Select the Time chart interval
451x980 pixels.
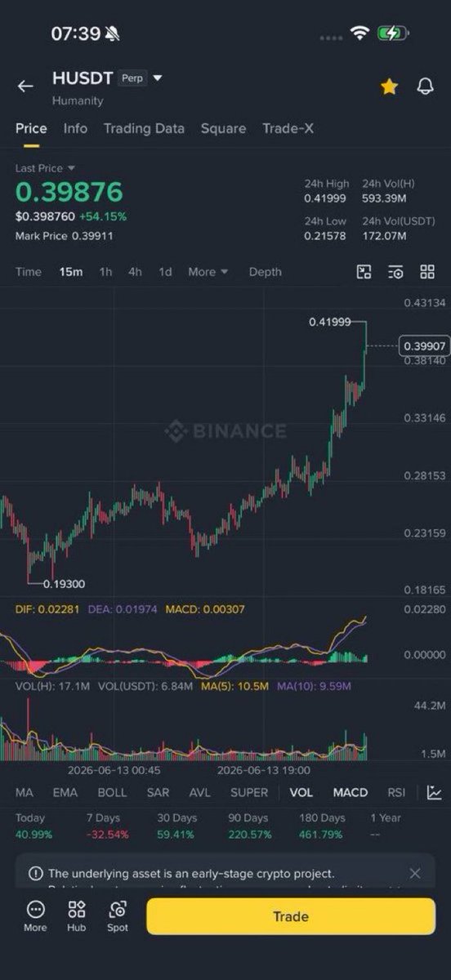29,272
